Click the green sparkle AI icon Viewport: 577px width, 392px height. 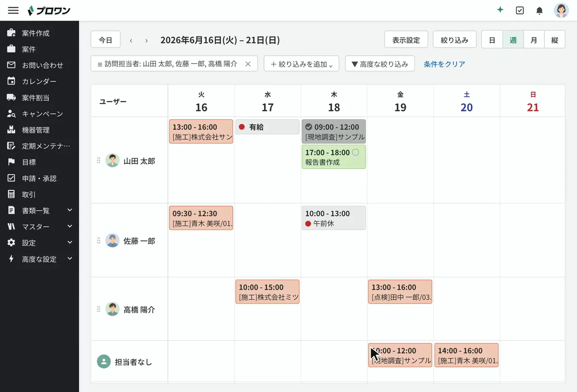(x=500, y=10)
